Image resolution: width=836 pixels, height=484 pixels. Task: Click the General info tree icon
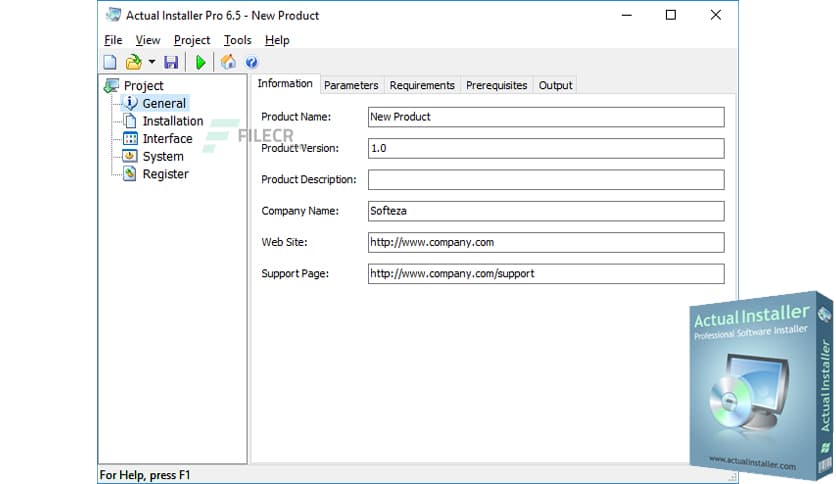tap(131, 103)
